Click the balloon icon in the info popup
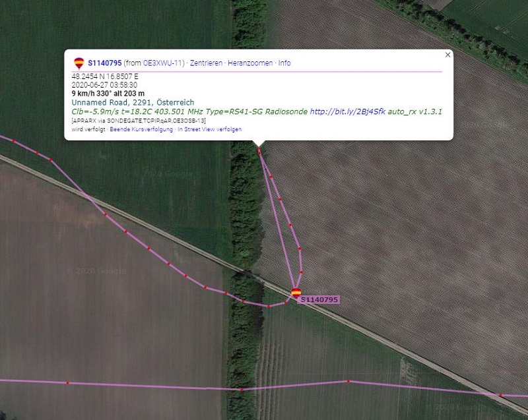Image resolution: width=528 pixels, height=420 pixels. click(79, 63)
